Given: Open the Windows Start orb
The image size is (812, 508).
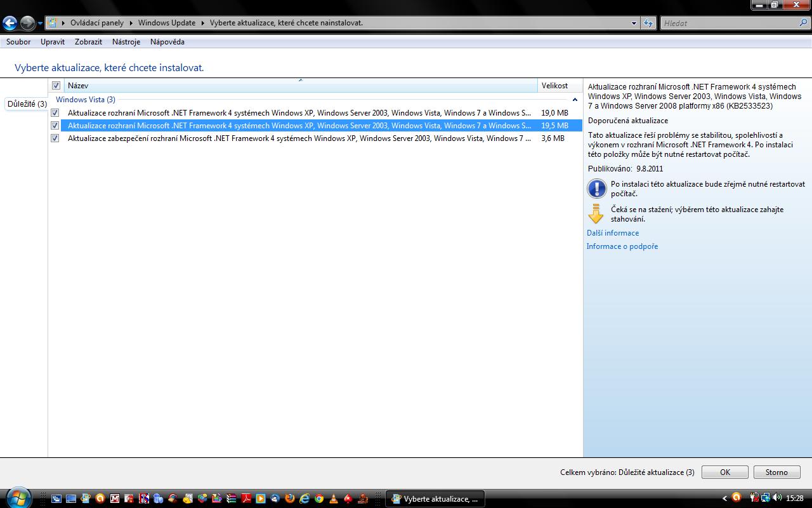Looking at the screenshot, I should click(x=17, y=498).
